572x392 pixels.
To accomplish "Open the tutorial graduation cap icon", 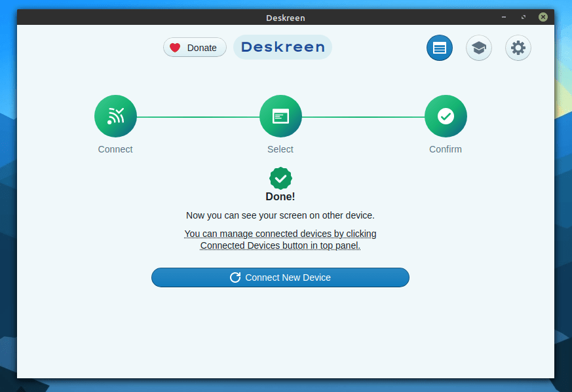I will [478, 48].
